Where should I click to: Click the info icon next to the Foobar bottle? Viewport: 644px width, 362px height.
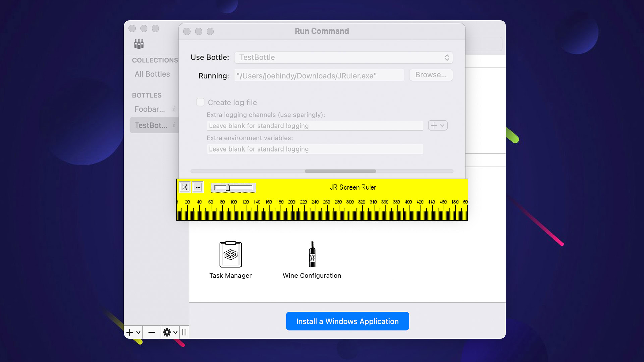point(174,109)
